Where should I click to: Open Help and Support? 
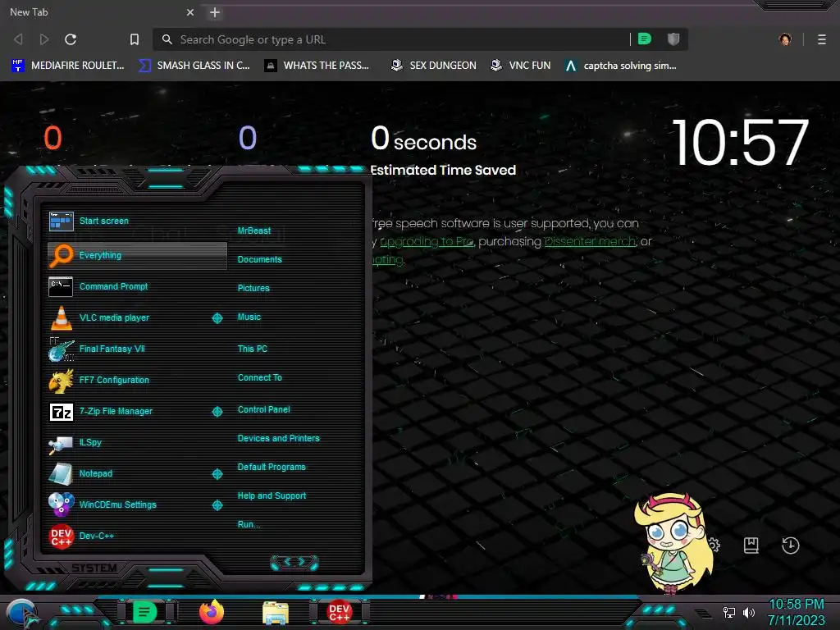pos(272,496)
